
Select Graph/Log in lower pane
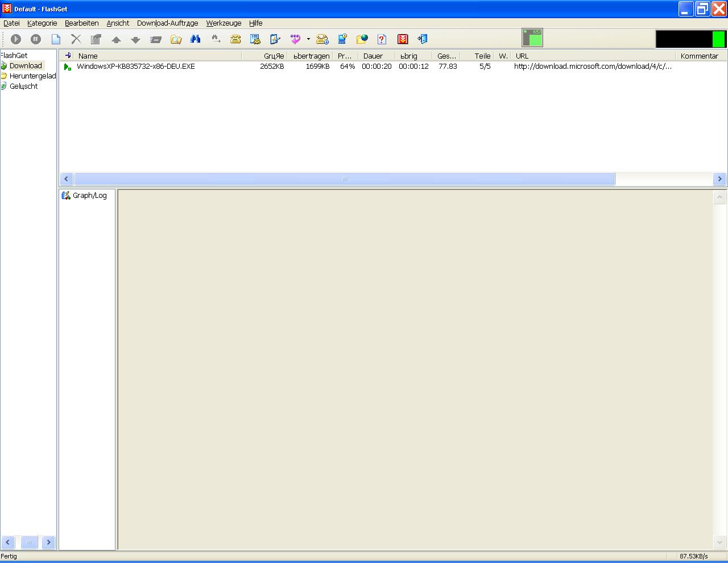(x=89, y=196)
